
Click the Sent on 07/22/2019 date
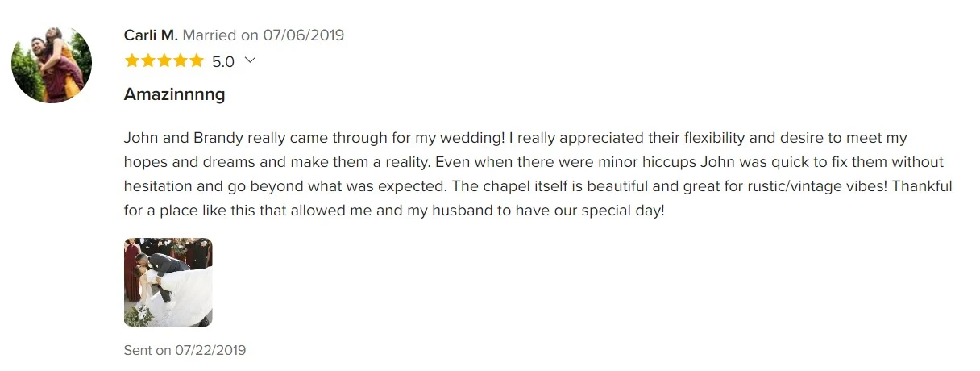tap(185, 350)
